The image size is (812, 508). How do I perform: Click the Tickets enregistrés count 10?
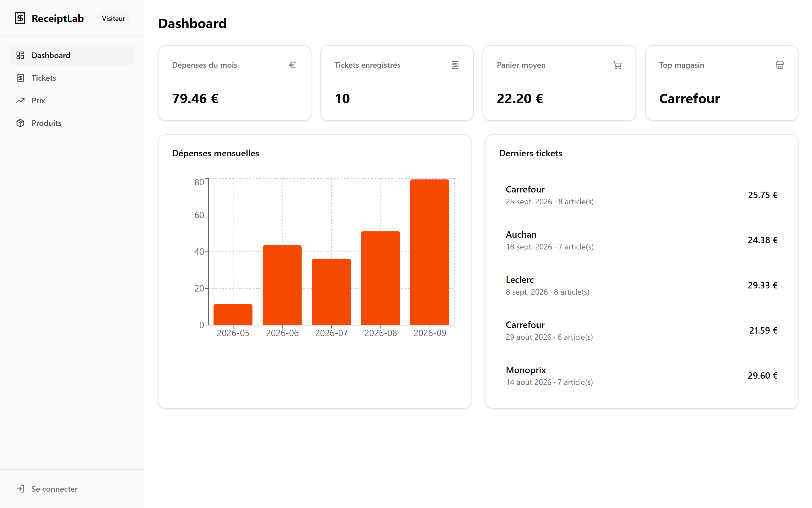tap(342, 99)
